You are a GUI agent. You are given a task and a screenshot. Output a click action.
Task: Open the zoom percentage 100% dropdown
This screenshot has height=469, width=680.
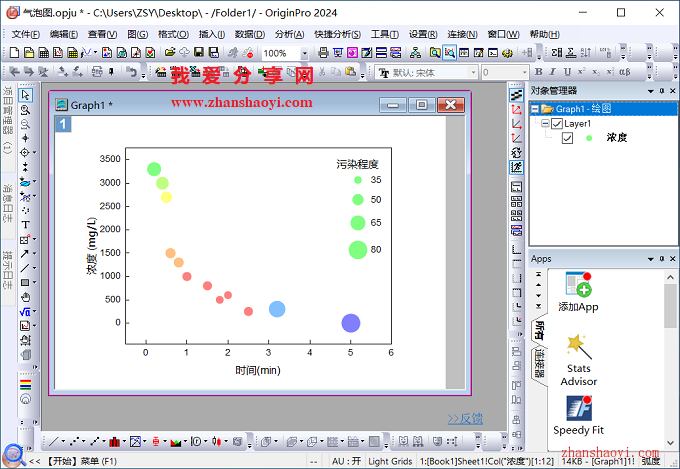pos(304,53)
